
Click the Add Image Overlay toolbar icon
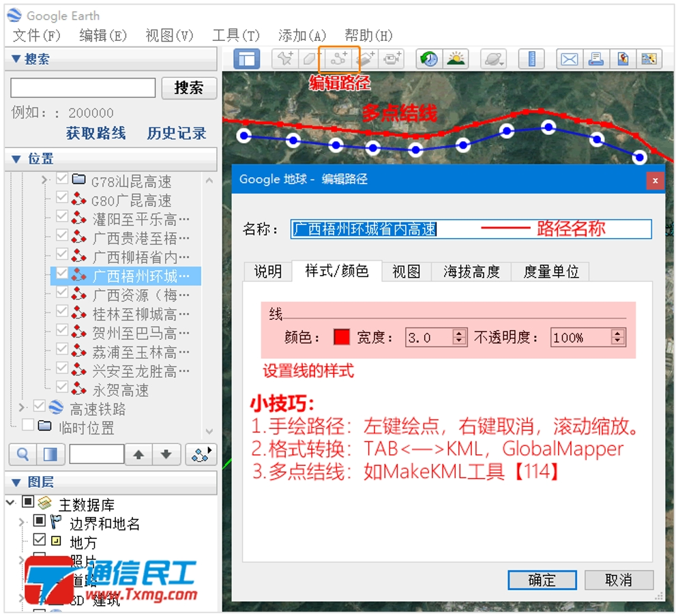click(x=366, y=59)
